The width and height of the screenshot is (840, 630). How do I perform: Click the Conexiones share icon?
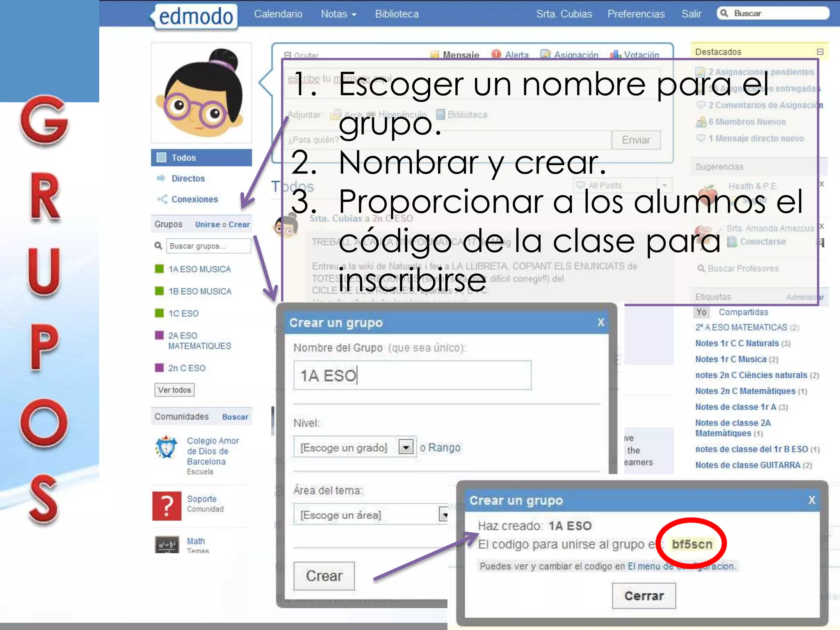coord(162,199)
